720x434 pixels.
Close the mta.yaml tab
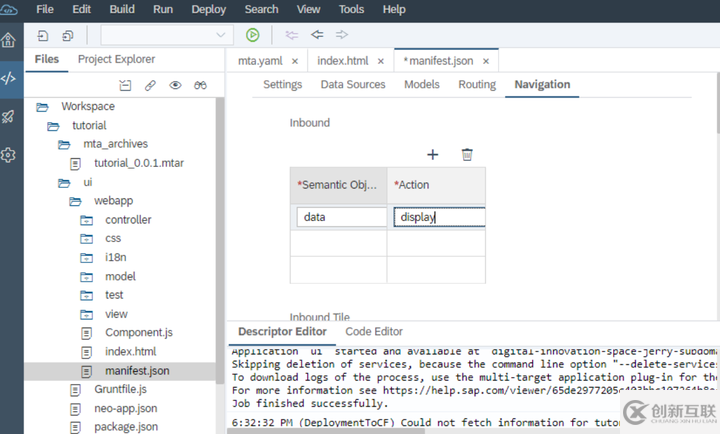[x=295, y=62]
